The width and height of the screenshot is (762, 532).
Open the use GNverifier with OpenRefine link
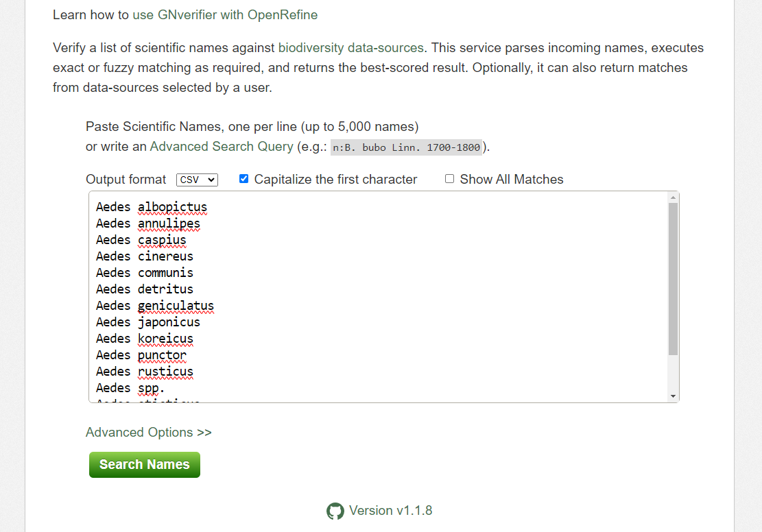(x=225, y=15)
